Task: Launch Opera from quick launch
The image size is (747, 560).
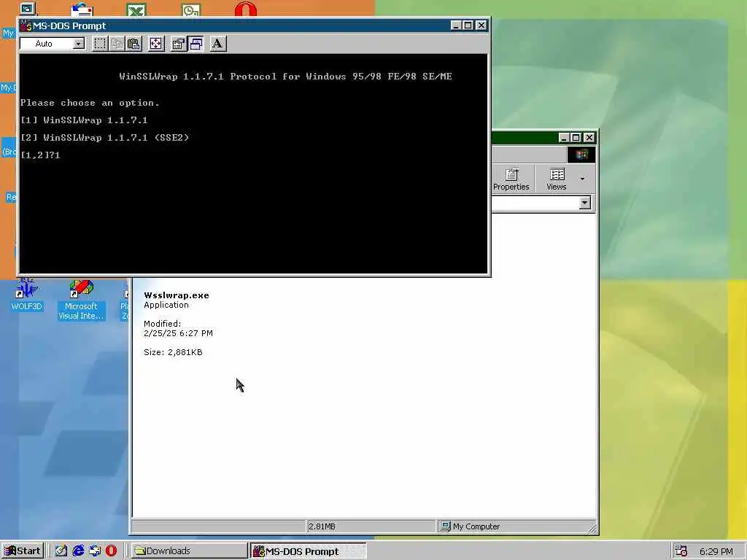Action: pos(111,551)
